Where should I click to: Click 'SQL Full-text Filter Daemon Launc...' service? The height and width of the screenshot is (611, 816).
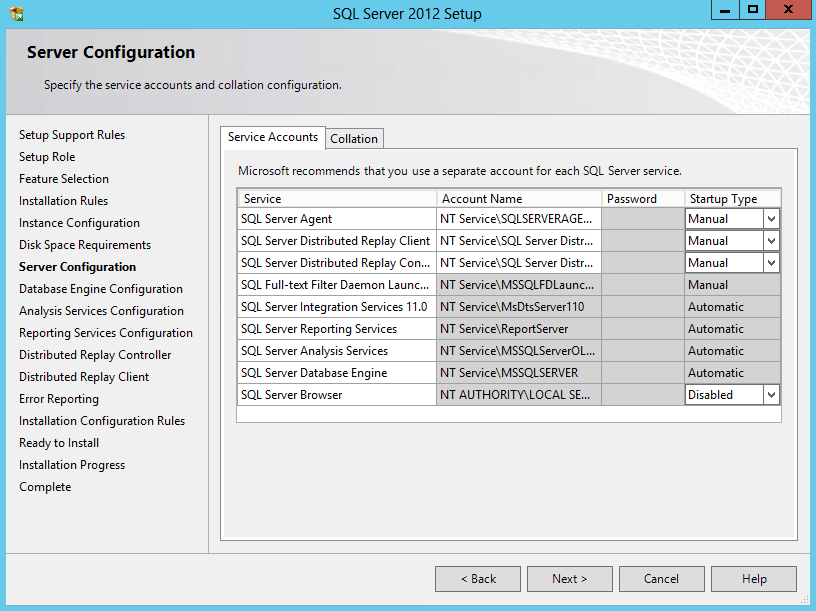click(337, 285)
